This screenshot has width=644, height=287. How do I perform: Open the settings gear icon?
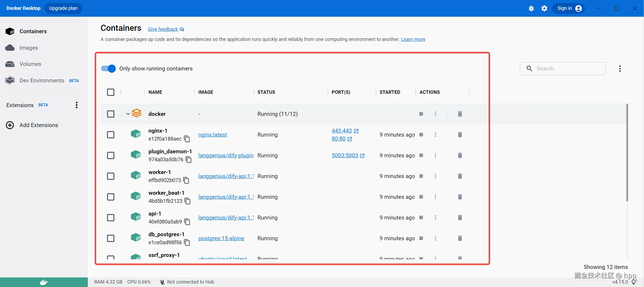544,9
